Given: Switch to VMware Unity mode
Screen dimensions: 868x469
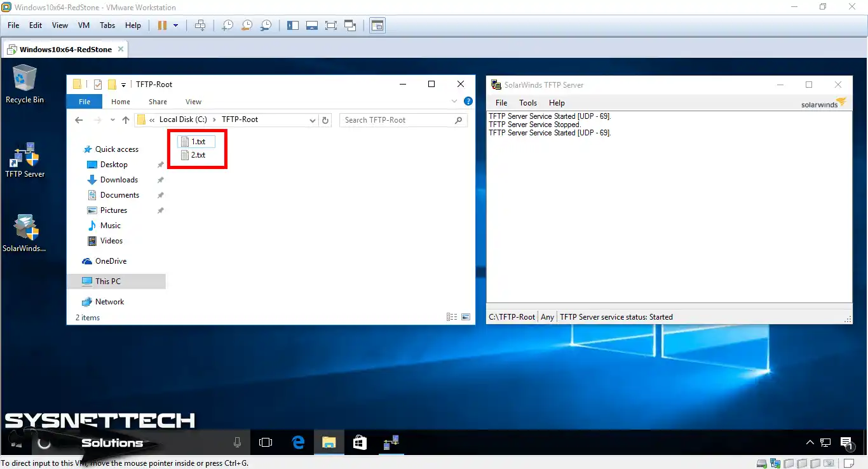Looking at the screenshot, I should 350,25.
